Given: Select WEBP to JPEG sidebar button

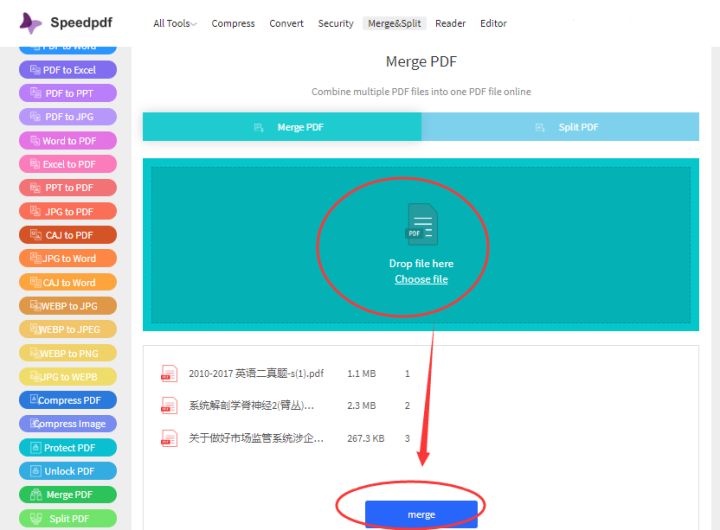Looking at the screenshot, I should 68,329.
